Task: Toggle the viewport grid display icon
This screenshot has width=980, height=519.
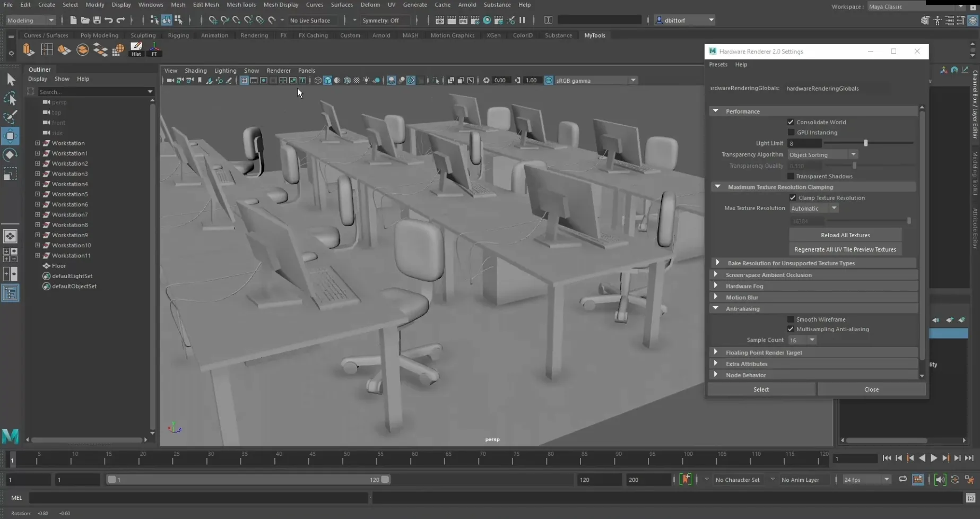Action: [x=244, y=80]
